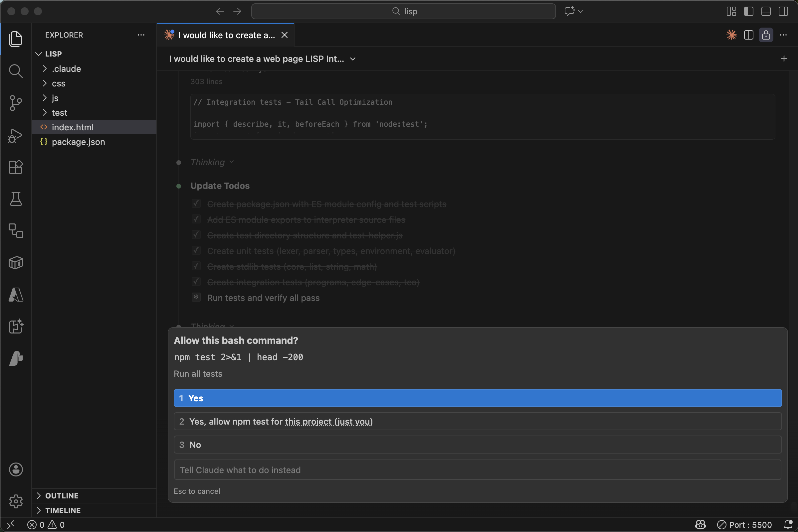Open the Accounts icon
Screen dimensions: 798x532
pyautogui.click(x=16, y=469)
